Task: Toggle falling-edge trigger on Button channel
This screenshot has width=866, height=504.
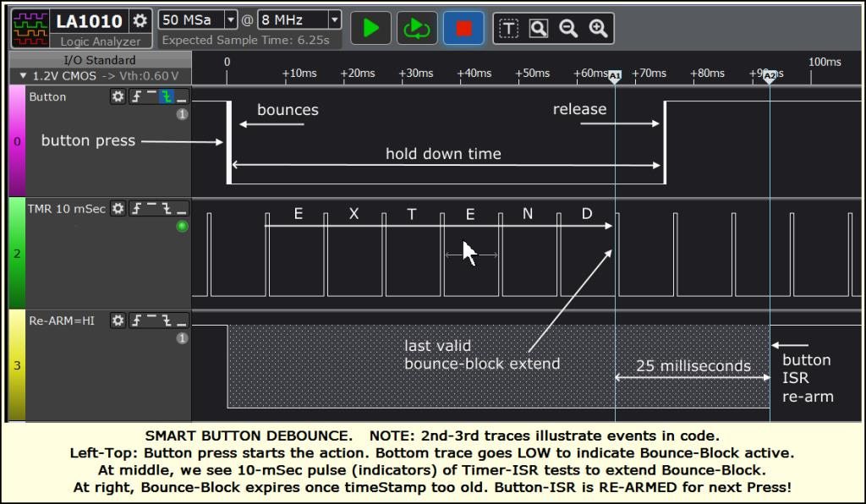Action: [167, 98]
